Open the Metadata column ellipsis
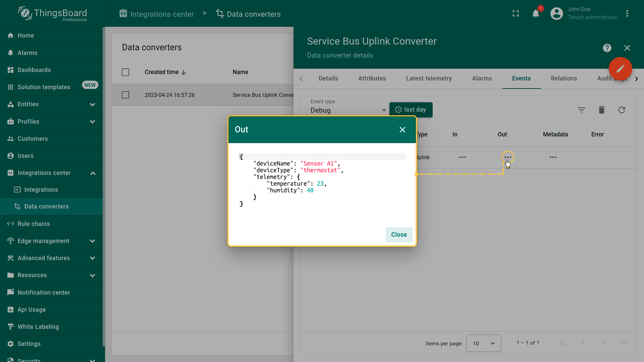The height and width of the screenshot is (362, 644). (x=553, y=157)
